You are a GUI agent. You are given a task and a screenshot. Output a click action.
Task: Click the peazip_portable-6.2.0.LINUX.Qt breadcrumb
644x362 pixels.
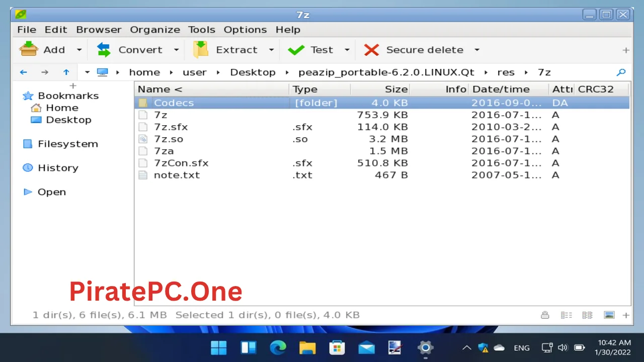point(386,72)
